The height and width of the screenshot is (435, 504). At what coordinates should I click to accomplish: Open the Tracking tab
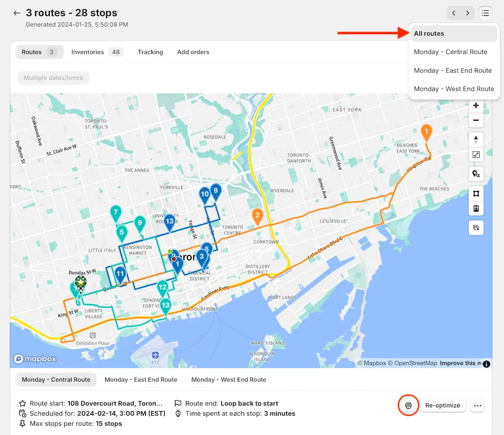[x=150, y=52]
